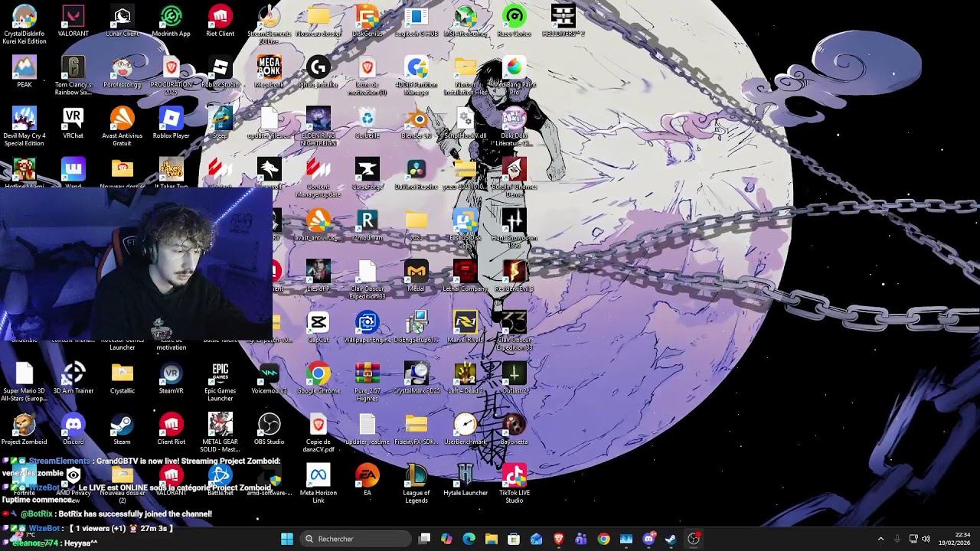Open the Pure_2.57 Highres archive

(x=367, y=381)
